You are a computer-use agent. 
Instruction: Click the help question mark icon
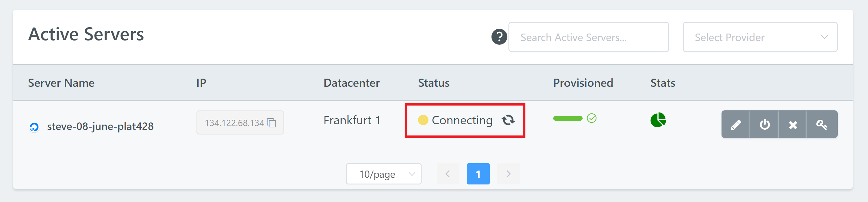(499, 37)
